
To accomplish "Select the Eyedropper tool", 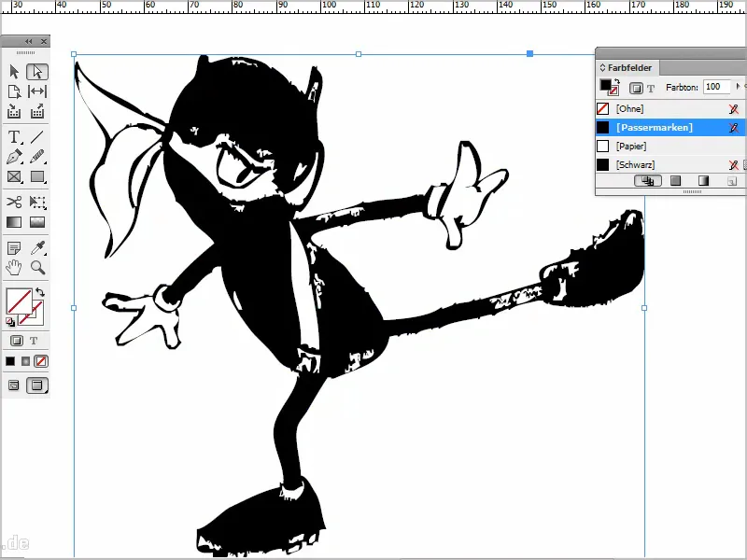I will (x=37, y=247).
